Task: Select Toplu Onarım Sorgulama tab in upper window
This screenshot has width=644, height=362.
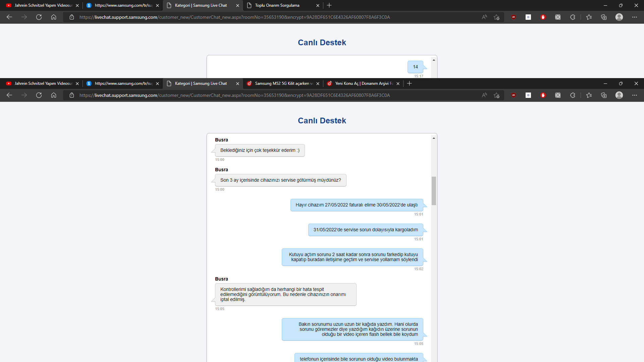Action: (277, 5)
